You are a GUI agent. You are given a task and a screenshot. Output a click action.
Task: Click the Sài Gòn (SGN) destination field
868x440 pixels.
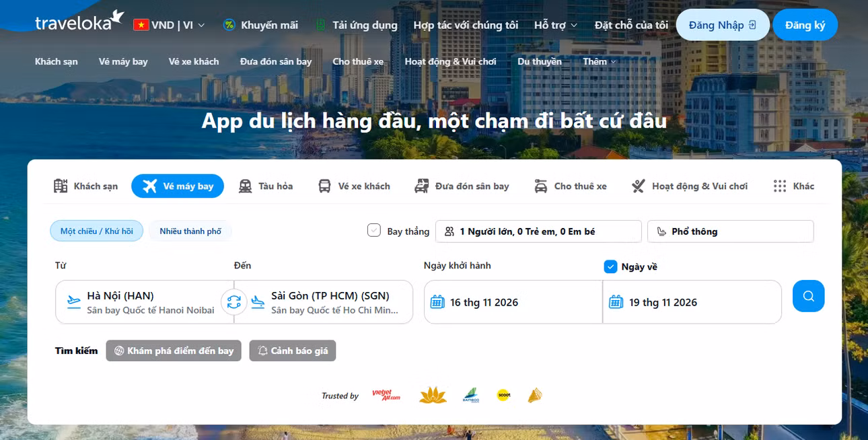[324, 302]
